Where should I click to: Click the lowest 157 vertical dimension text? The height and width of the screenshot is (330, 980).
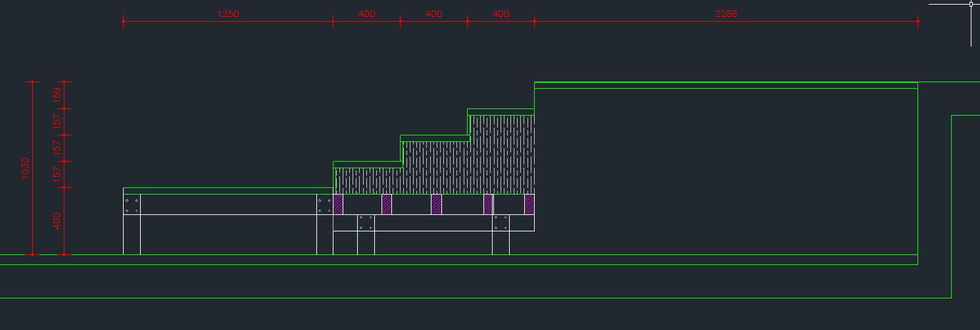[57, 174]
